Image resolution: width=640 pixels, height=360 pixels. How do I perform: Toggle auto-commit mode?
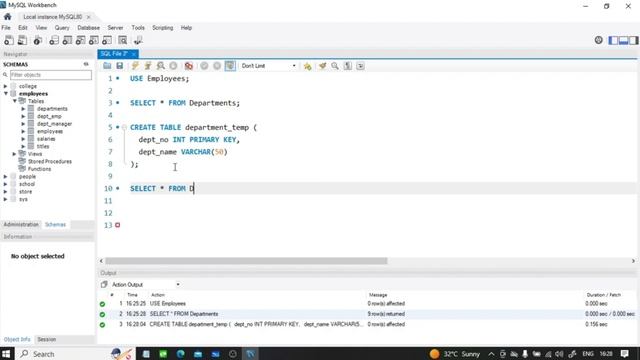(230, 66)
